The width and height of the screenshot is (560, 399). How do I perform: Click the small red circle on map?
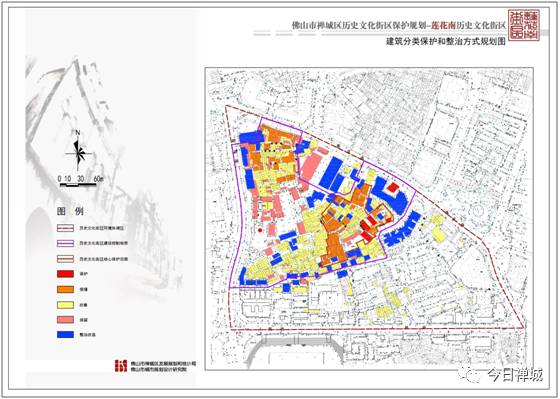point(260,230)
